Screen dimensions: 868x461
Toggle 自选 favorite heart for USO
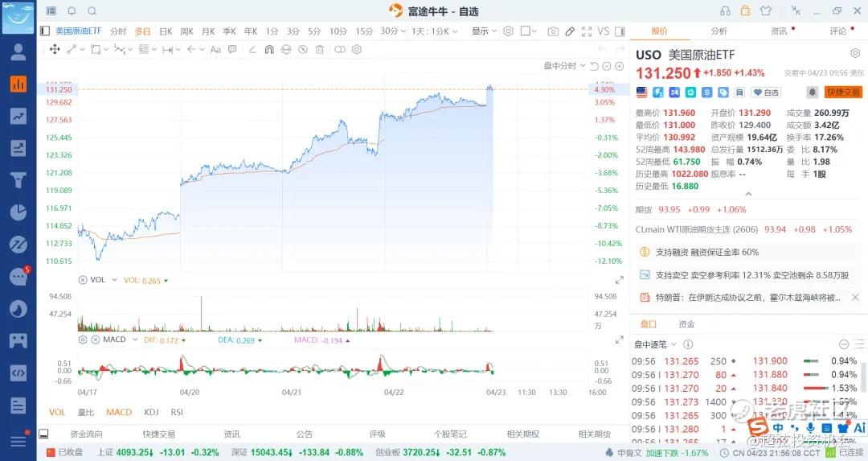[x=767, y=93]
